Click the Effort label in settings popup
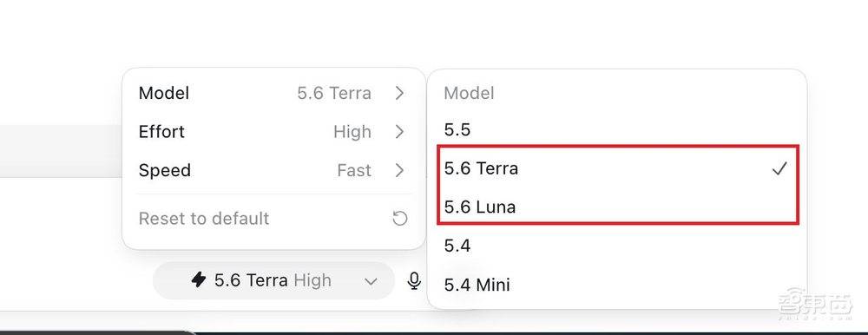 161,132
